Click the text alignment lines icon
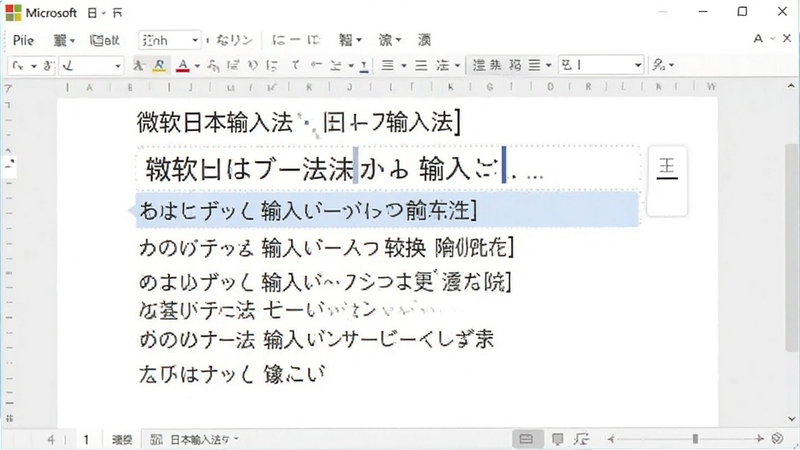The image size is (800, 450). tap(388, 65)
